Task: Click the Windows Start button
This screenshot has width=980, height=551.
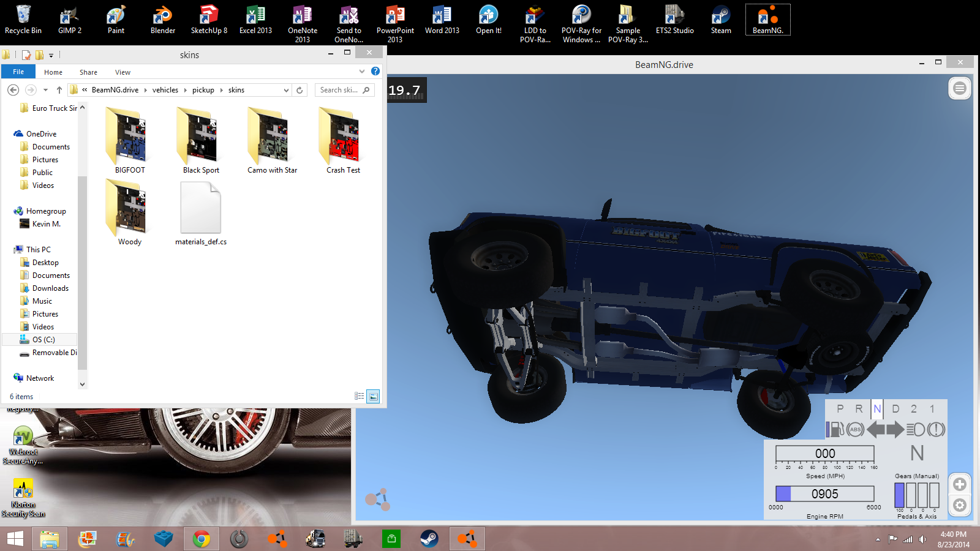Action: click(x=15, y=539)
